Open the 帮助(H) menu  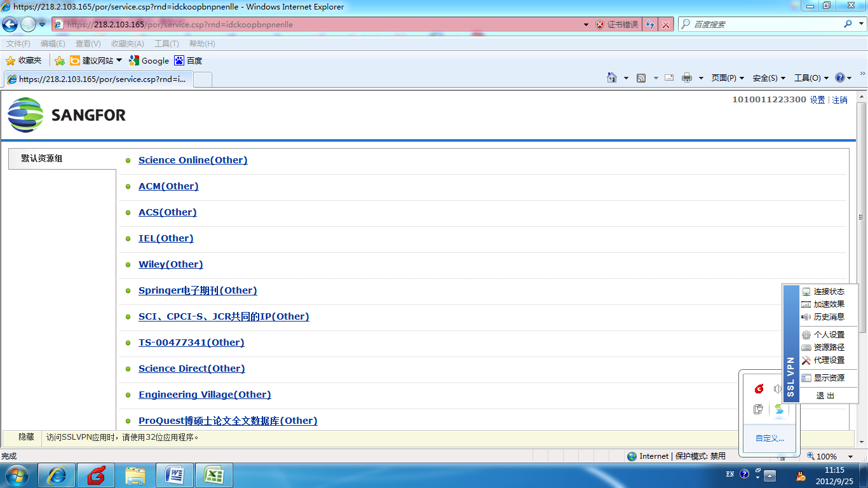[x=202, y=44]
